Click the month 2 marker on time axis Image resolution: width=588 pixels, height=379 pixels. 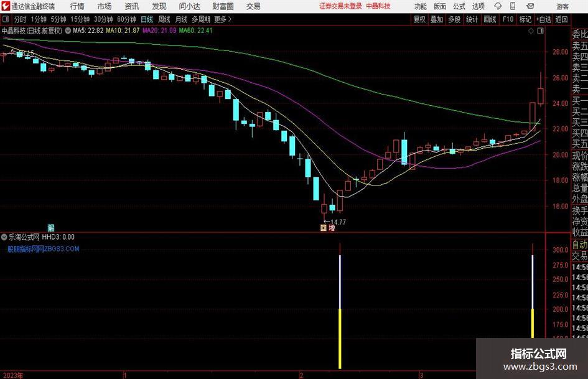[301, 375]
